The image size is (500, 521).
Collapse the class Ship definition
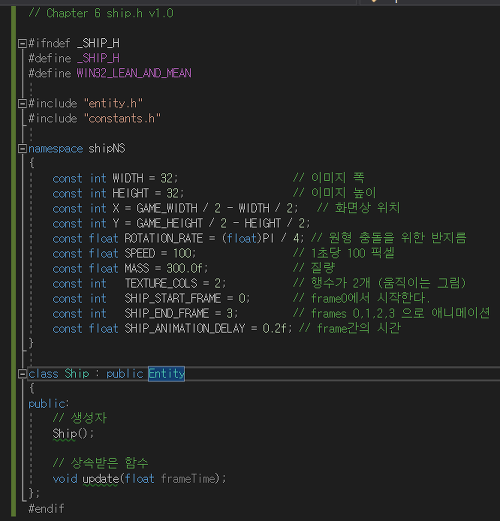click(x=22, y=374)
